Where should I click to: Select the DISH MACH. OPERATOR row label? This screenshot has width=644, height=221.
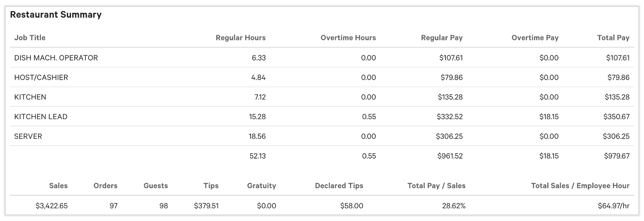(x=56, y=58)
